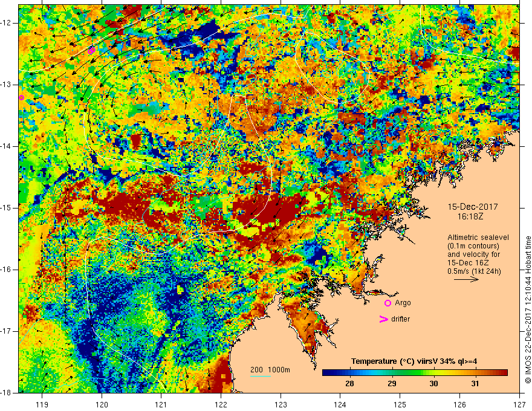Click the cyan 200m contour legend line
Screen dimensions: 532x411
[x=260, y=376]
